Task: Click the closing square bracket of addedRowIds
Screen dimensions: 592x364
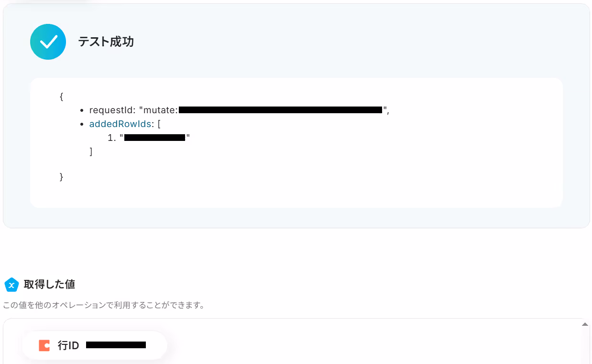Action: pos(91,151)
